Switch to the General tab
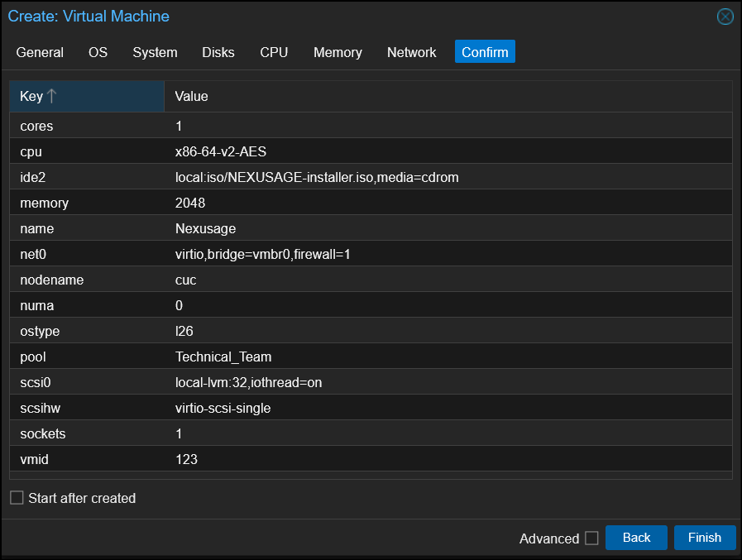Image resolution: width=742 pixels, height=560 pixels. coord(40,52)
